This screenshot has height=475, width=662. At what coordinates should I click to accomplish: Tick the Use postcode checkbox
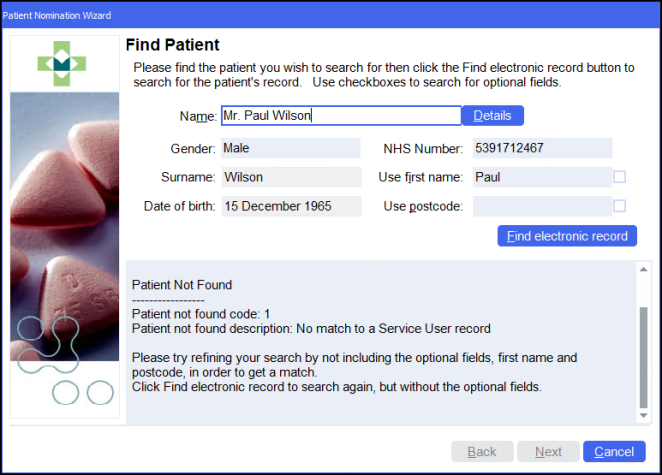coord(620,207)
